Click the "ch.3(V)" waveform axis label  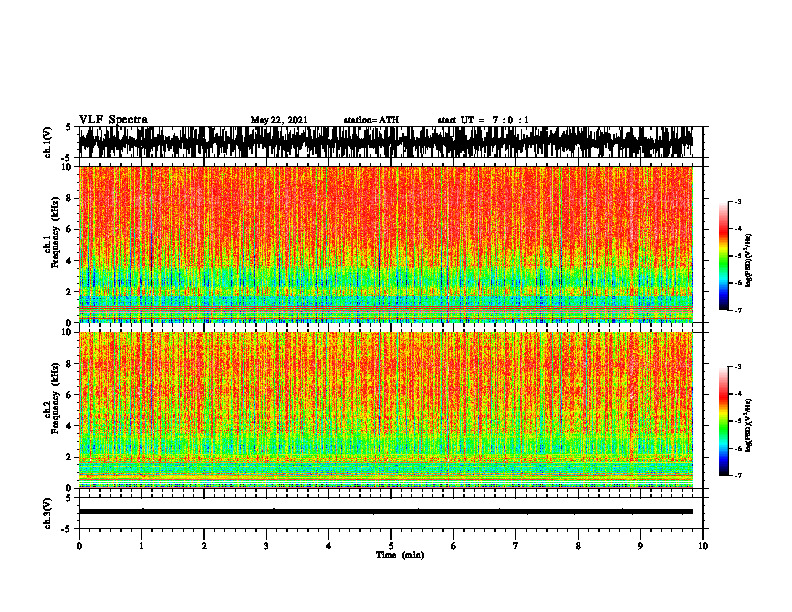[x=48, y=513]
